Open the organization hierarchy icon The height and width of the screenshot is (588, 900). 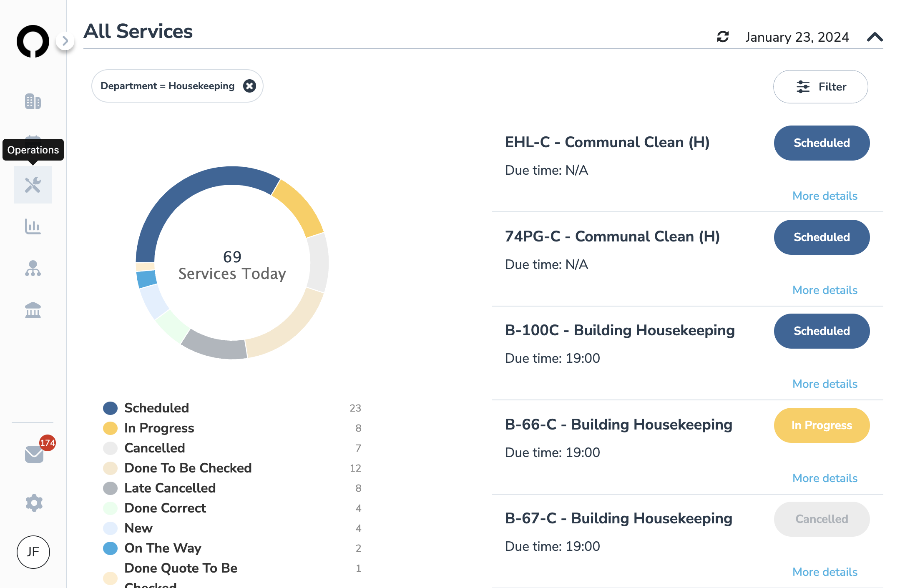tap(33, 269)
